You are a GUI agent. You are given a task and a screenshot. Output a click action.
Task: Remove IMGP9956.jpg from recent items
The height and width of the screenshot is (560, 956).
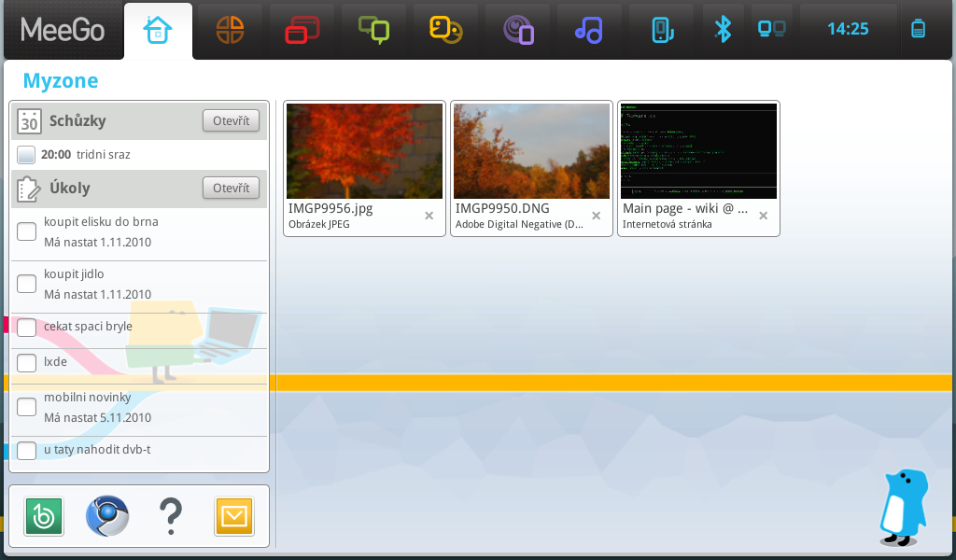[429, 216]
